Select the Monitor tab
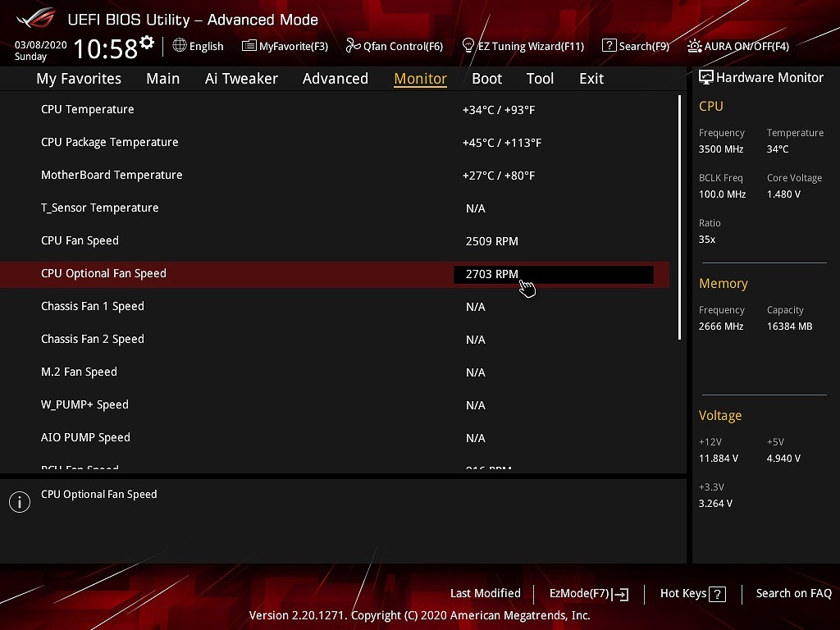Screen dimensions: 840x630 pos(421,79)
